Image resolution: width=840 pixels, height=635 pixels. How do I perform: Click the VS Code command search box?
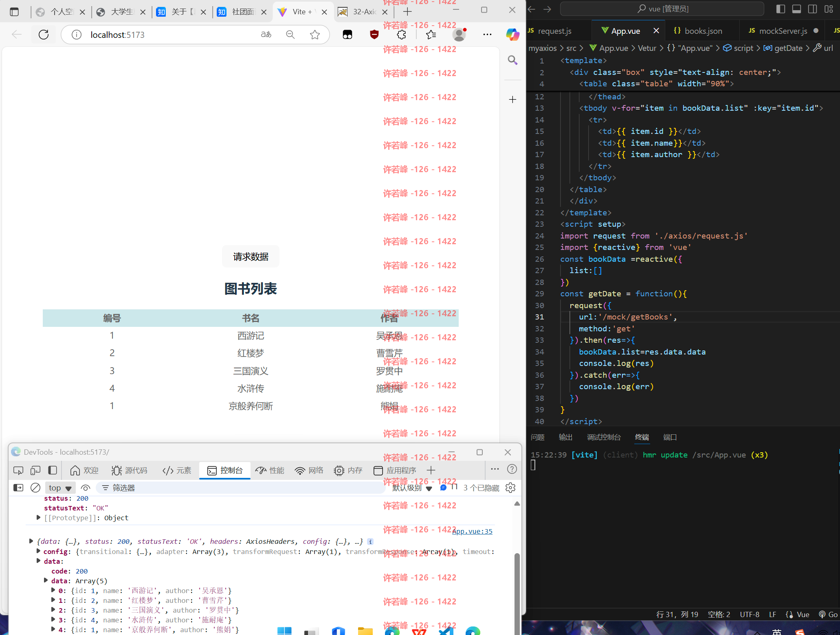[662, 9]
